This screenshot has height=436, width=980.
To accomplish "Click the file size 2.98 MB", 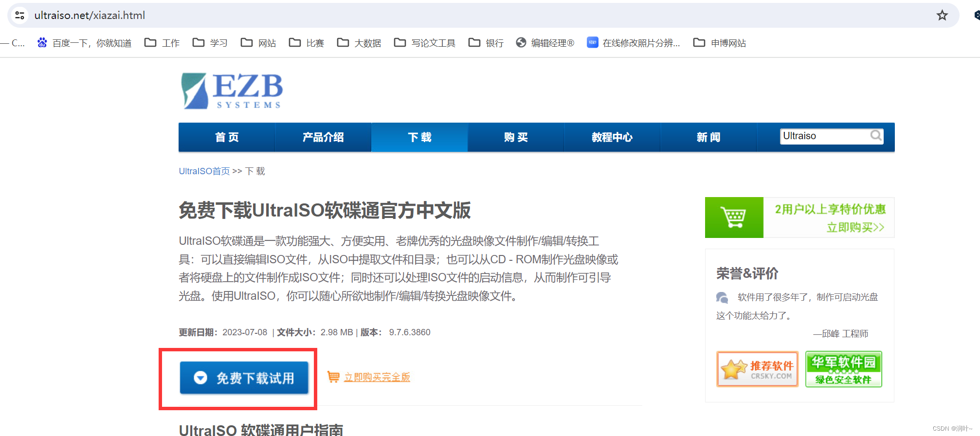I will tap(337, 332).
